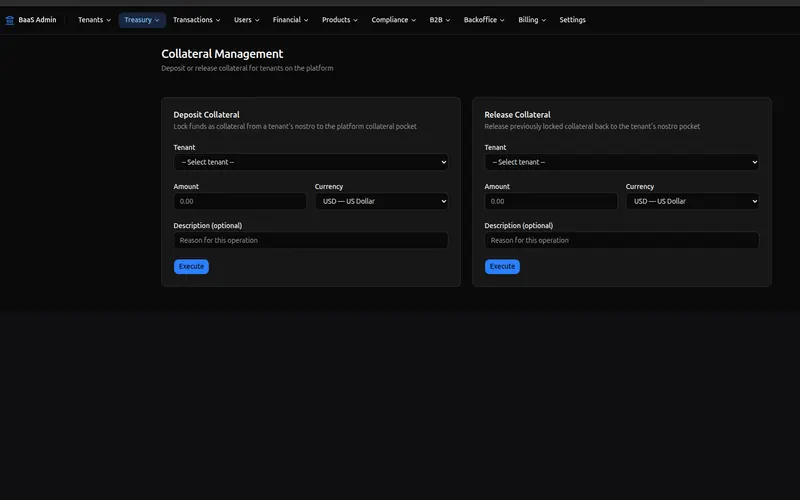Click Execute in the Deposit Collateral card
The image size is (800, 500).
[191, 266]
